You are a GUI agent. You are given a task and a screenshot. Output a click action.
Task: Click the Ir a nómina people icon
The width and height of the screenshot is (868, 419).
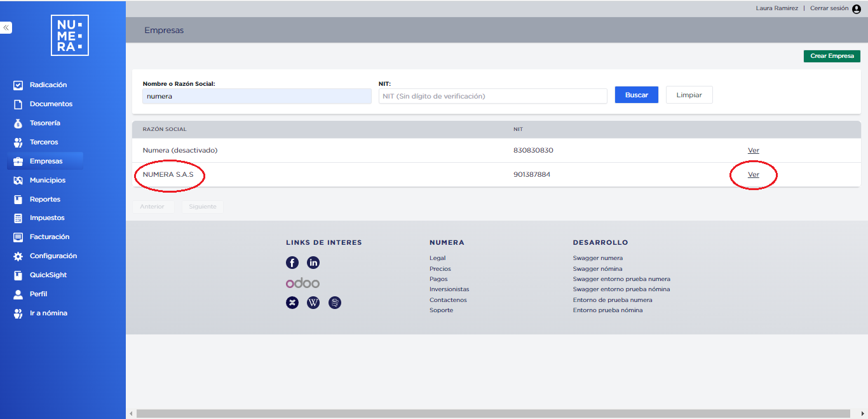[x=18, y=313]
